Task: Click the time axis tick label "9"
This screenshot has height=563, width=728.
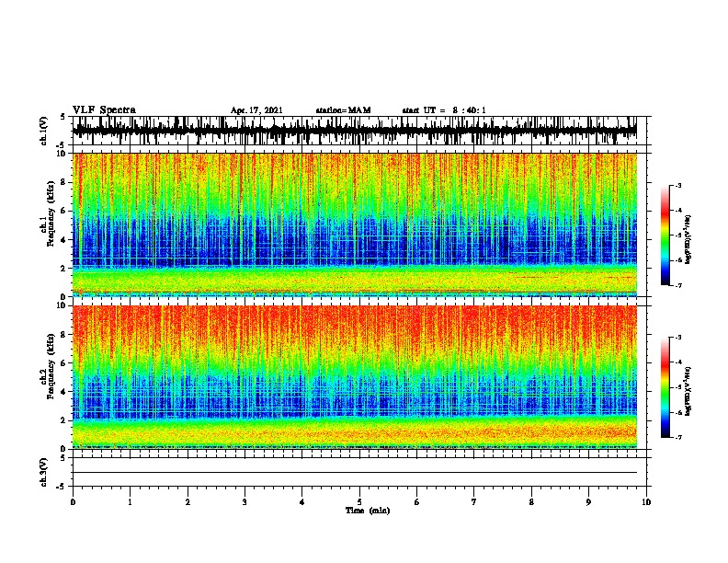Action: pyautogui.click(x=588, y=502)
